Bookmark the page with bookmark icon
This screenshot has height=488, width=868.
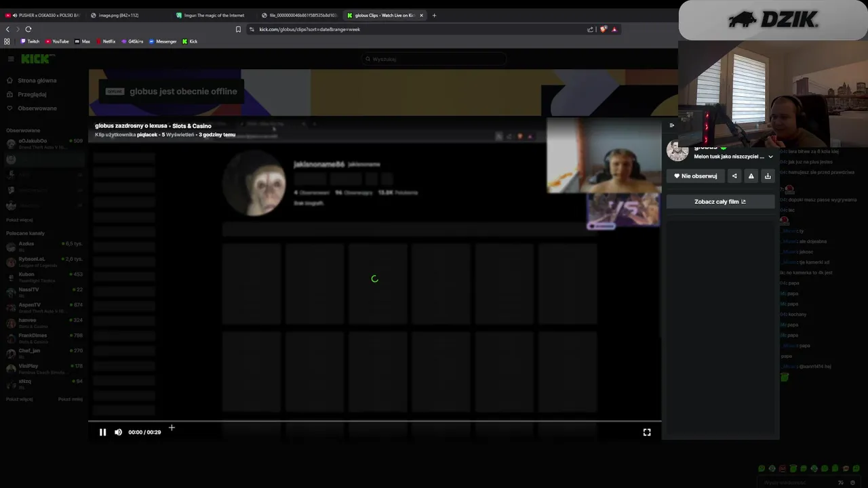click(x=238, y=29)
